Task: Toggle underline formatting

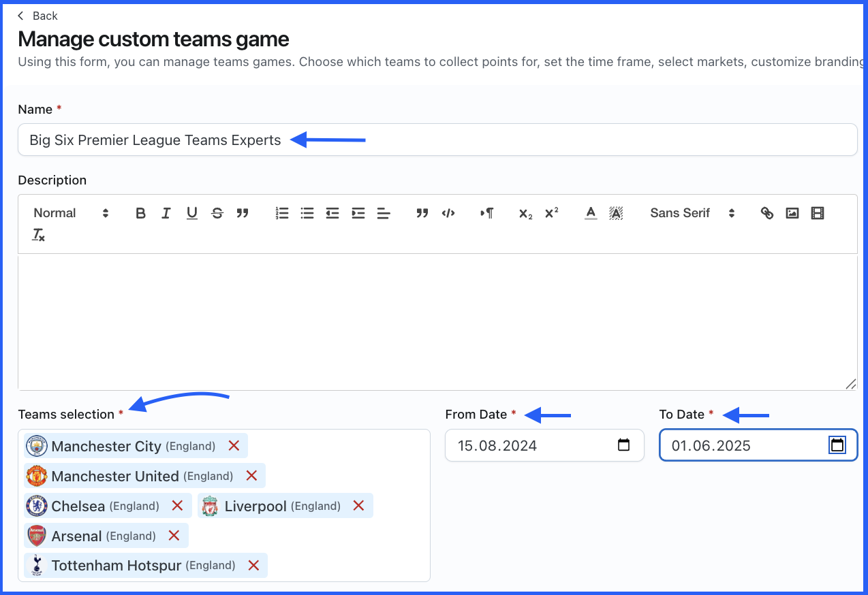Action: (192, 213)
